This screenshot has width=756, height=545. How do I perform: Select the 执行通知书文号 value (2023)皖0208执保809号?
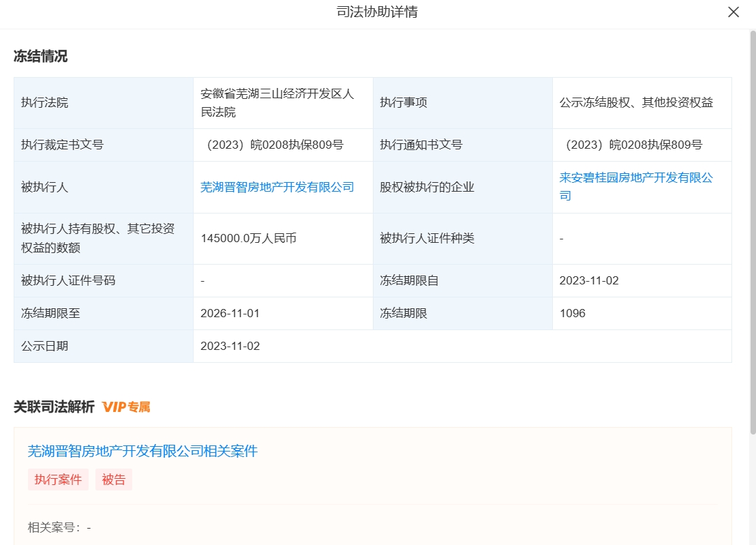(x=631, y=145)
